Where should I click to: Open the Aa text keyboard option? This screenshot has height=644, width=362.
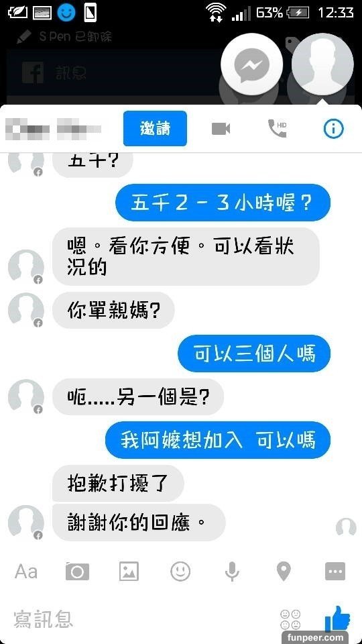click(x=26, y=572)
